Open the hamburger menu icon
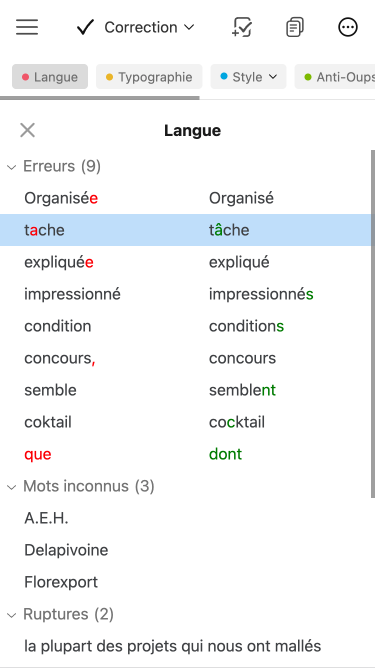This screenshot has width=375, height=668. tap(27, 27)
